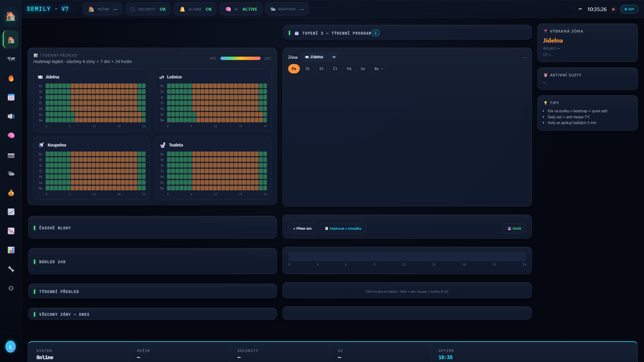This screenshot has height=362, width=644.
Task: Expand the Všechny zóny – dnes section
Action: pos(153,314)
